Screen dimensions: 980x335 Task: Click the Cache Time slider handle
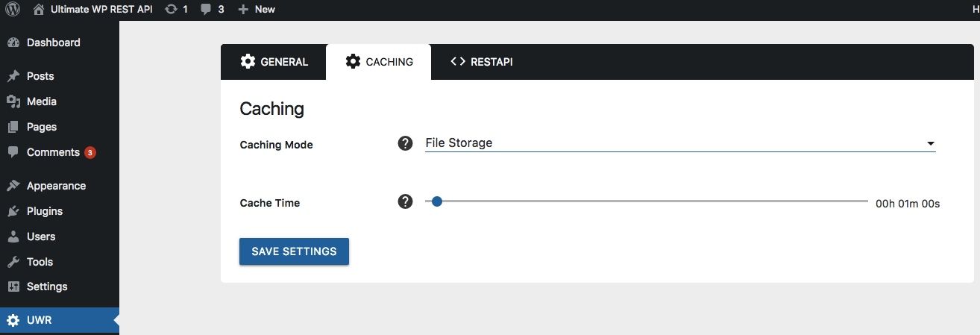coord(437,201)
